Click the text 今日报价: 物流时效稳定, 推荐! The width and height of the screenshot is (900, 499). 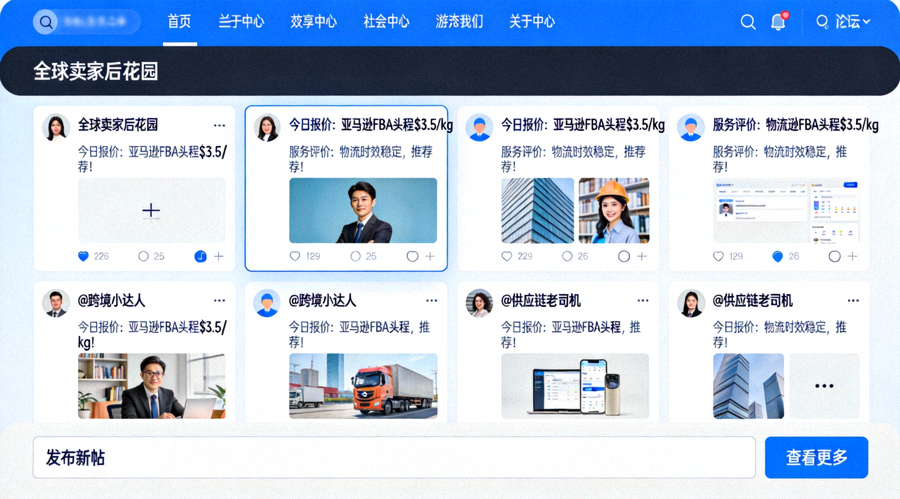point(779,334)
